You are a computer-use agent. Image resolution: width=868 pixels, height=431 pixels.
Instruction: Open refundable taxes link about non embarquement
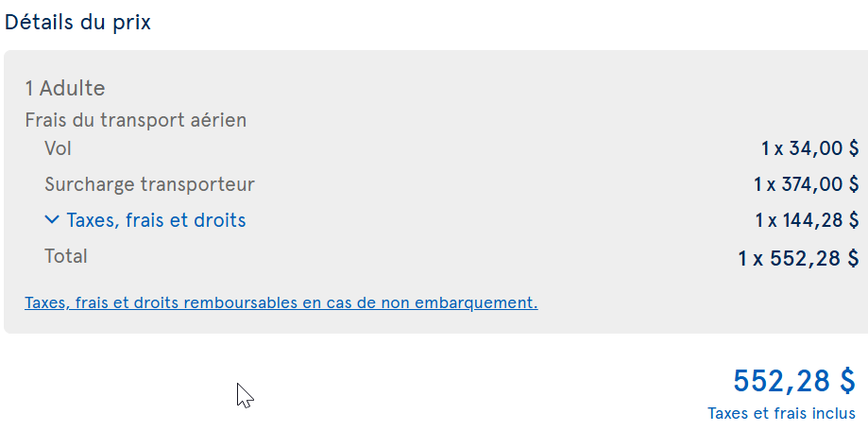point(281,303)
